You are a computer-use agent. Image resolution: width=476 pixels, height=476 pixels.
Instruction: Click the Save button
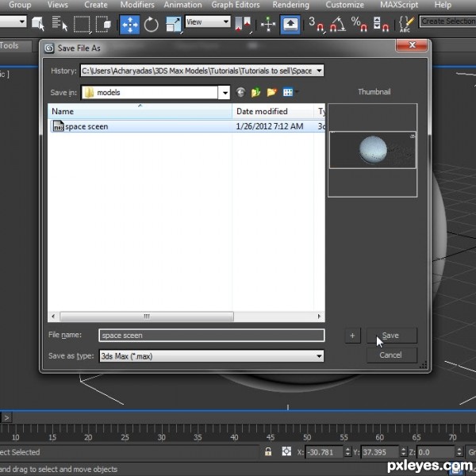[392, 336]
